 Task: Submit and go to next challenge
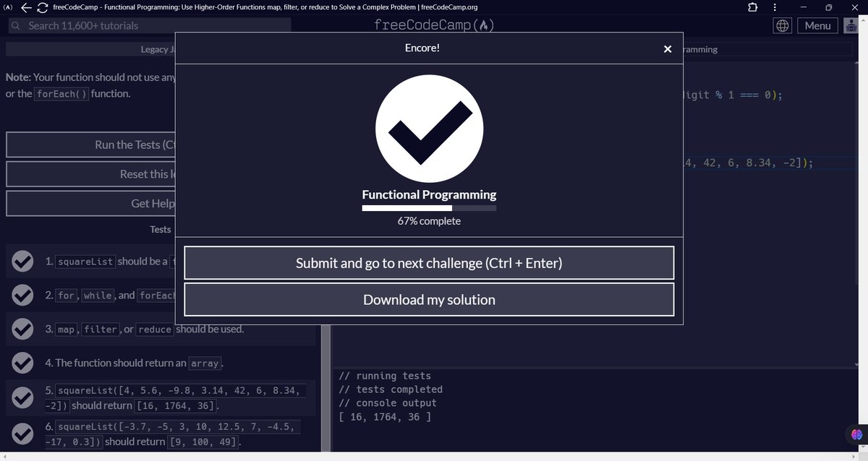[x=429, y=262]
